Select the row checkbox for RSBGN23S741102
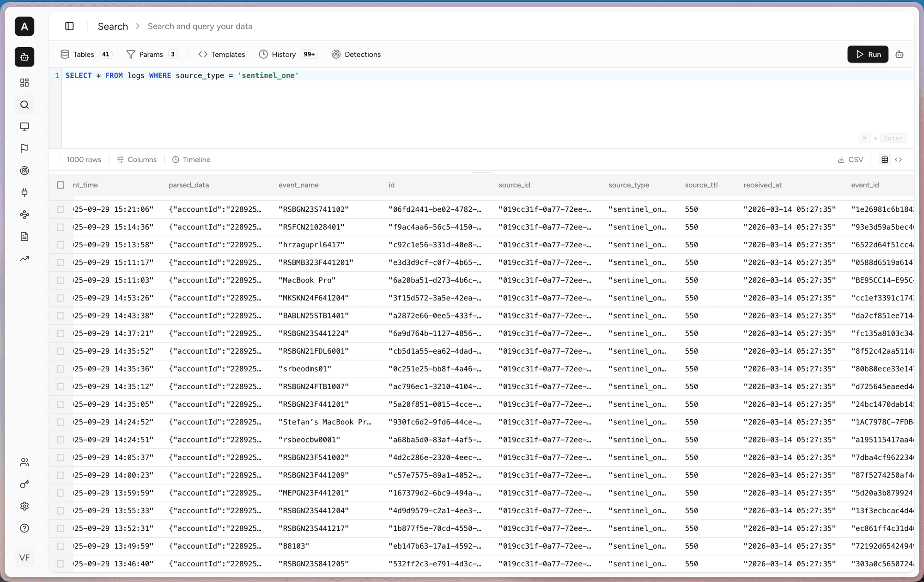Image resolution: width=924 pixels, height=582 pixels. [61, 209]
